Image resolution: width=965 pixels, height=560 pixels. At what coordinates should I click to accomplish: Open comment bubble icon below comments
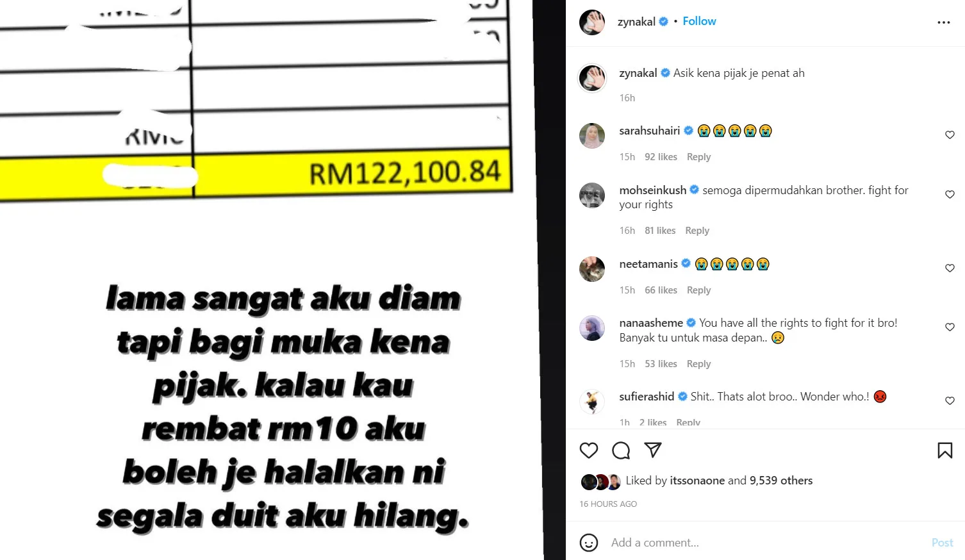[621, 450]
